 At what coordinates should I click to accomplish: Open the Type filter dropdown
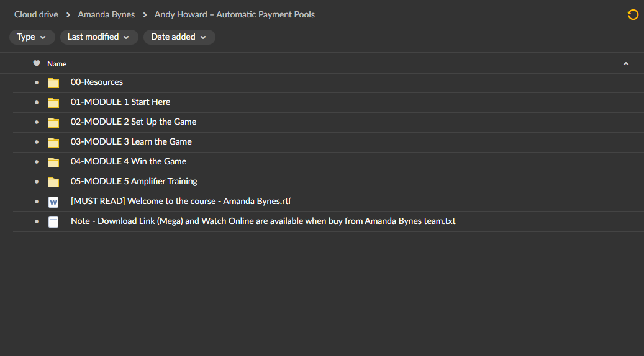32,37
